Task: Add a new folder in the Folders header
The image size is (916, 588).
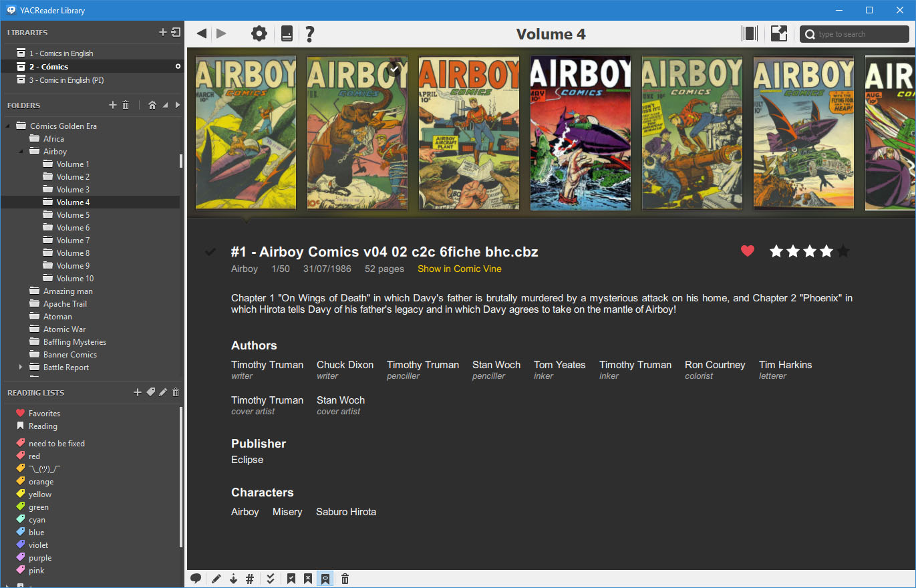Action: click(113, 105)
